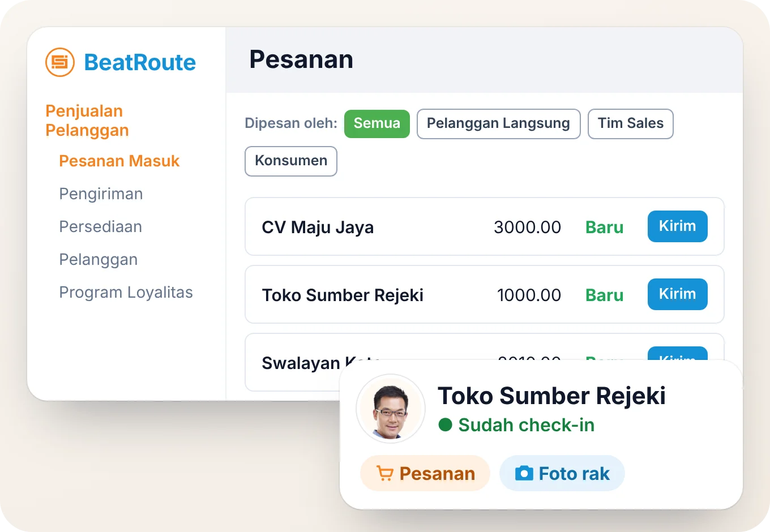Image resolution: width=770 pixels, height=532 pixels.
Task: Click the Baru status for CV Maju Jaya
Action: [604, 228]
